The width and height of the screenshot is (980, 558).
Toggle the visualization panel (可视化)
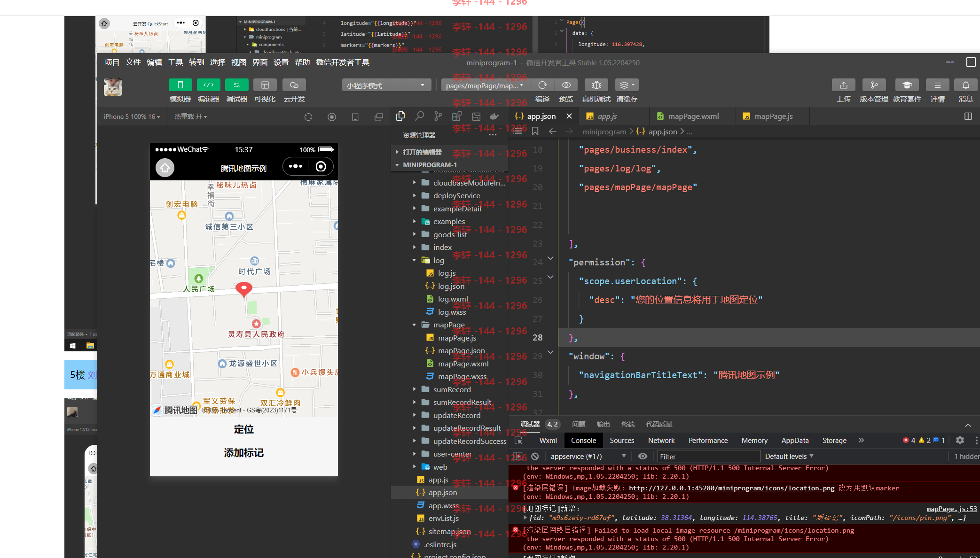click(265, 85)
